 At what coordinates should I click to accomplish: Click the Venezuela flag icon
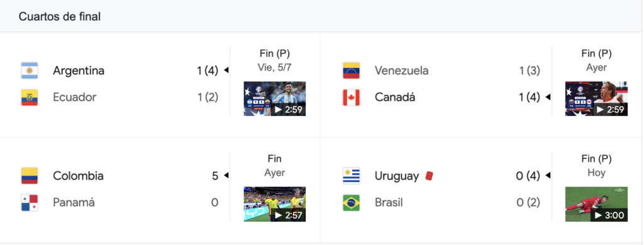click(351, 71)
